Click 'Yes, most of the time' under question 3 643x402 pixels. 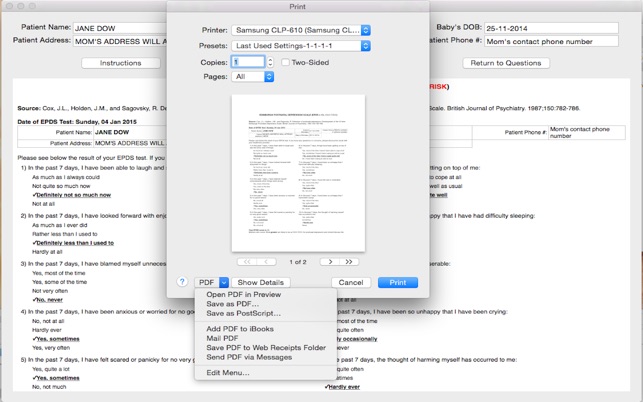(x=59, y=273)
